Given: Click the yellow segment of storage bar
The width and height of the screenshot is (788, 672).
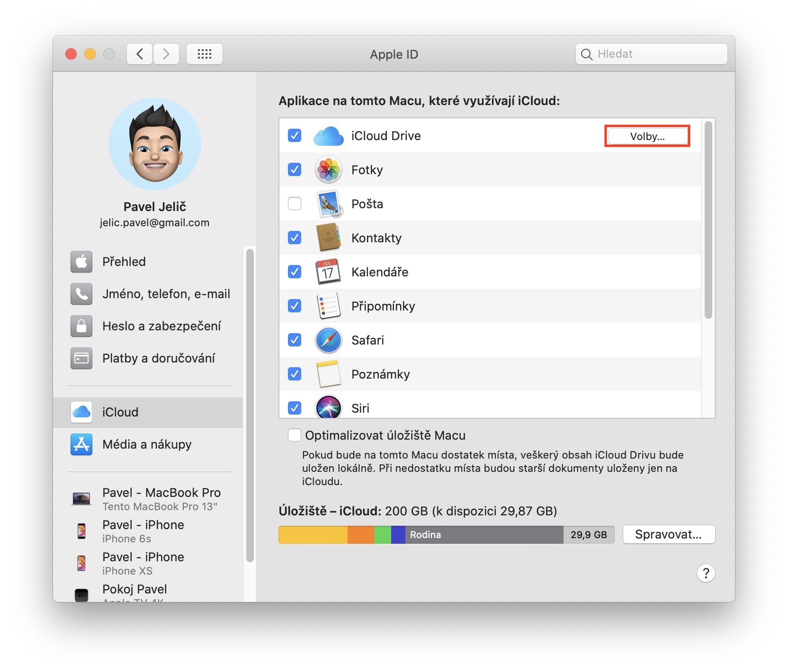Looking at the screenshot, I should [x=313, y=535].
